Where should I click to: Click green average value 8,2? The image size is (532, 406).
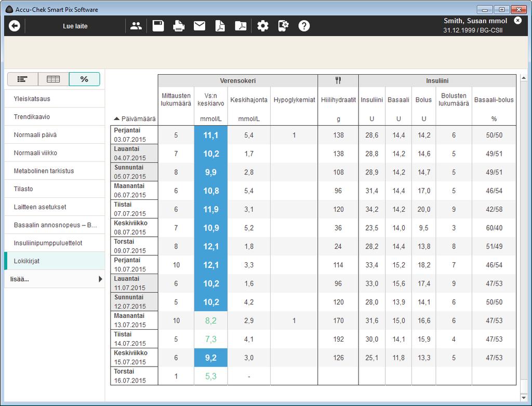coord(211,320)
